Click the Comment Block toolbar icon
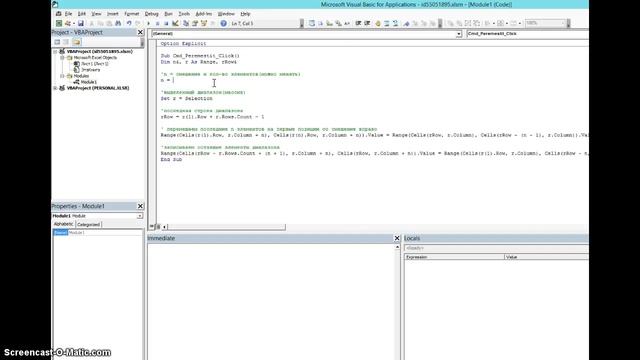 [x=387, y=23]
